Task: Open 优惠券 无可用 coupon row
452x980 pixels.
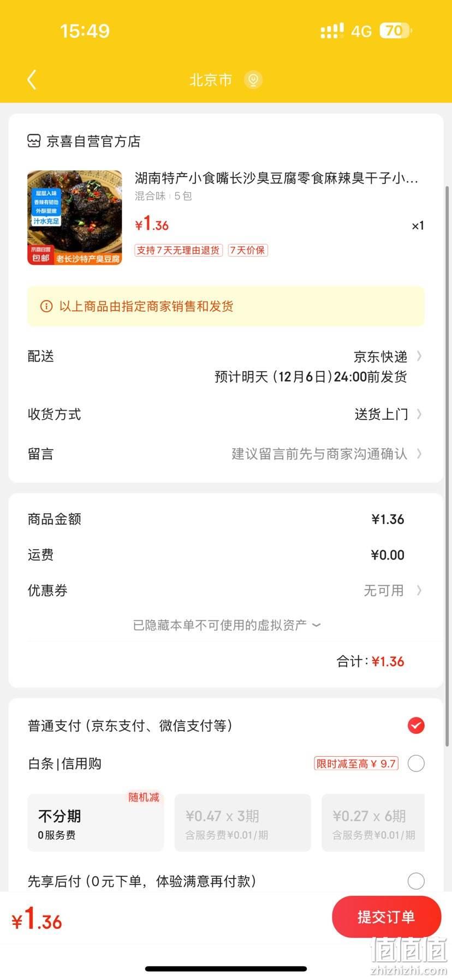Action: point(226,590)
